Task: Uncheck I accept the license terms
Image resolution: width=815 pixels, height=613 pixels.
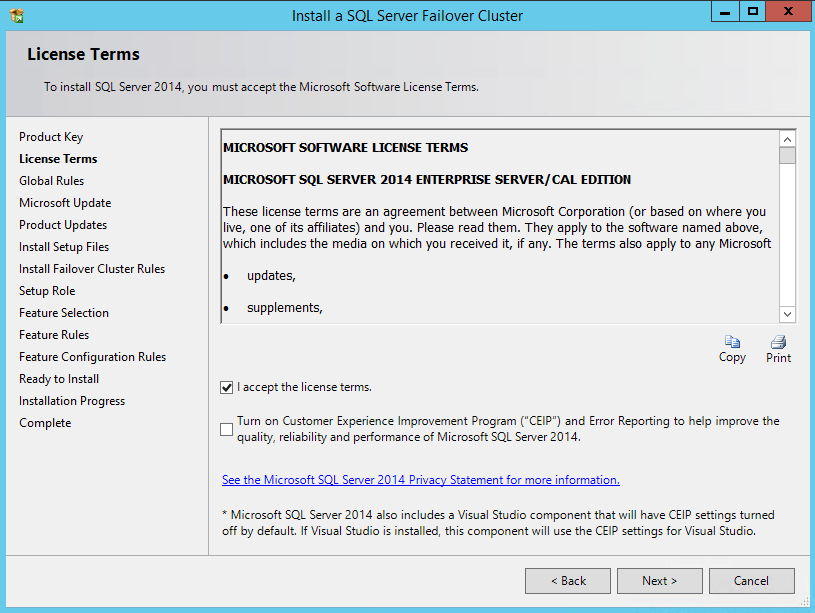Action: click(x=227, y=387)
